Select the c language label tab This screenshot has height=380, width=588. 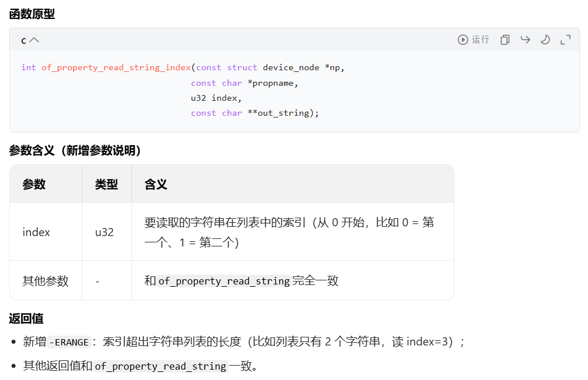[23, 40]
